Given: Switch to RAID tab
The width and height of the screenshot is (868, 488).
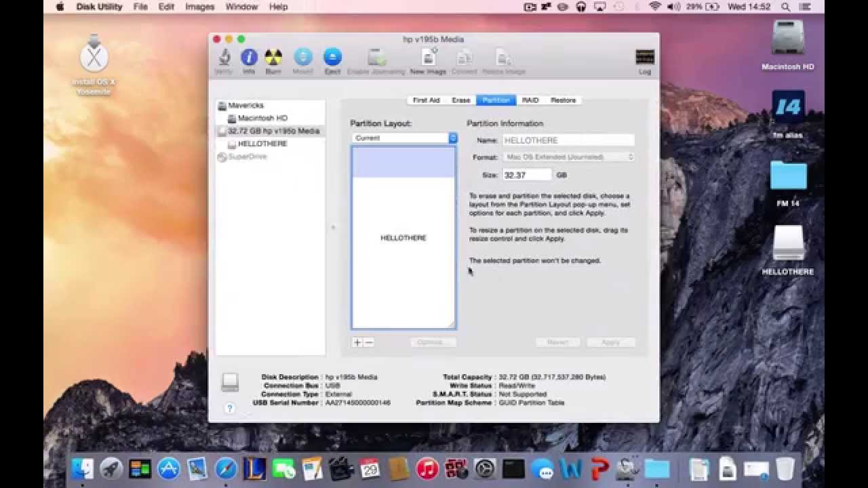Looking at the screenshot, I should (530, 100).
